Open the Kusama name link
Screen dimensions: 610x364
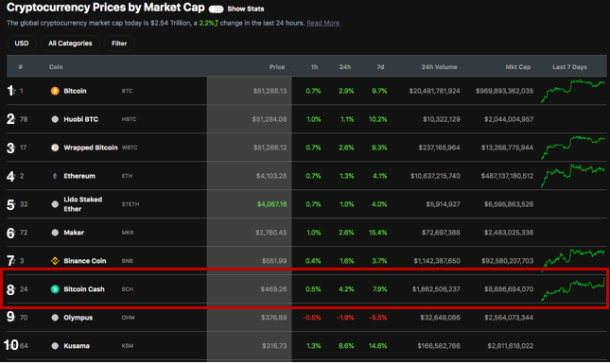point(77,346)
